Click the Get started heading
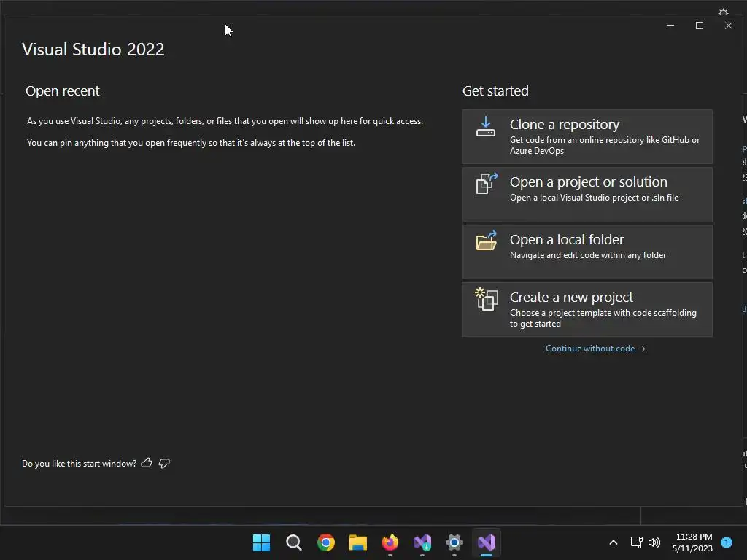 [x=495, y=91]
